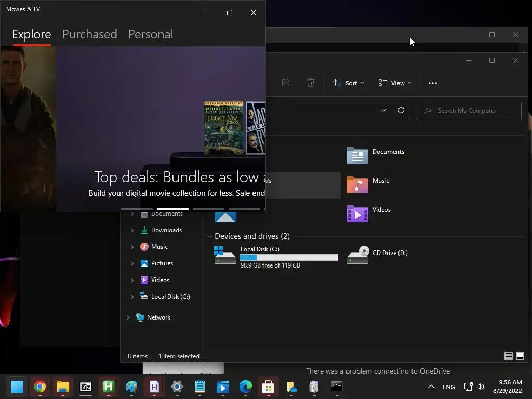Select the second carousel page indicator

(x=172, y=209)
